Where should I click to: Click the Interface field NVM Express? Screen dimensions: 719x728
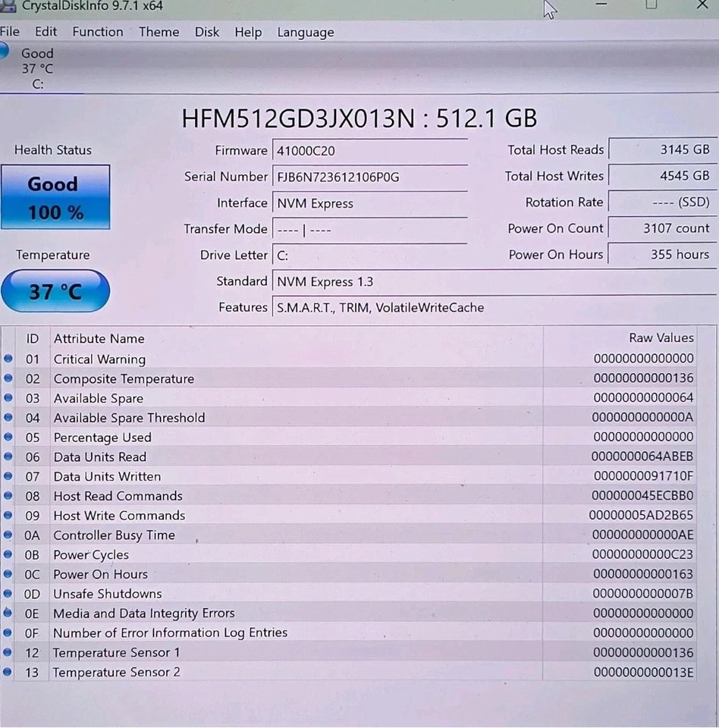coord(369,203)
